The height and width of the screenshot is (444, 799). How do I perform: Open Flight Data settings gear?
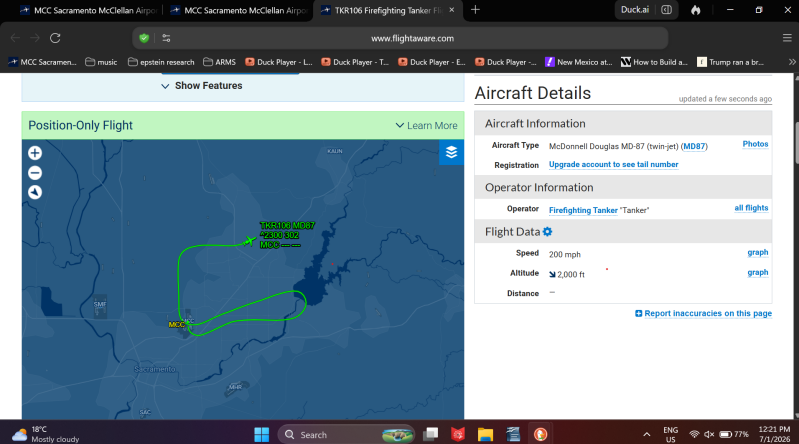548,232
